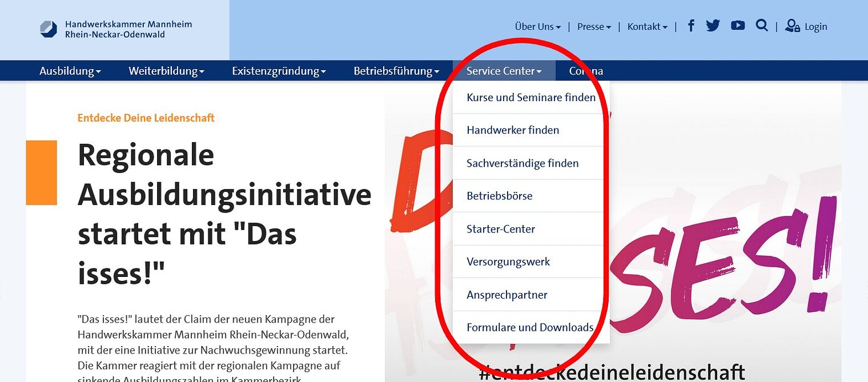Click the search magnifier icon

762,25
